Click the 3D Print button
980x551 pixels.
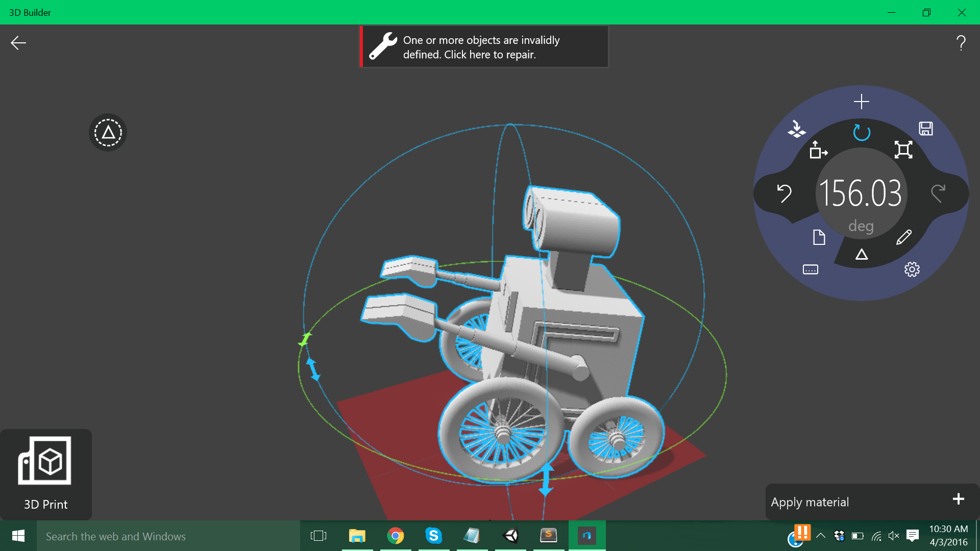click(x=45, y=474)
